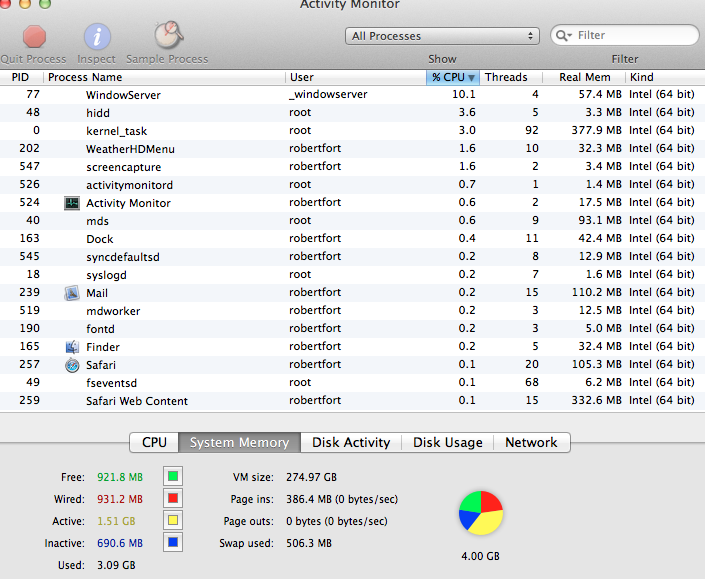705x579 pixels.
Task: Click the Safari compass icon in process list
Action: pyautogui.click(x=72, y=365)
